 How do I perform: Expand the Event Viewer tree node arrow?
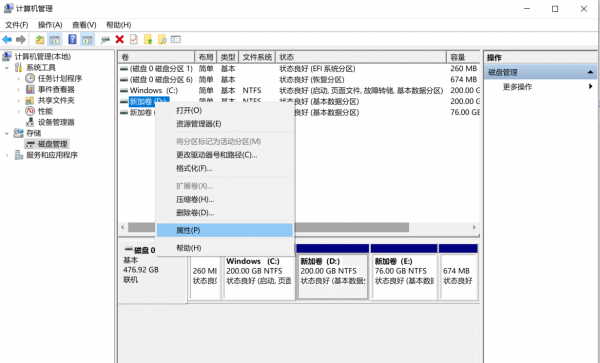point(18,90)
